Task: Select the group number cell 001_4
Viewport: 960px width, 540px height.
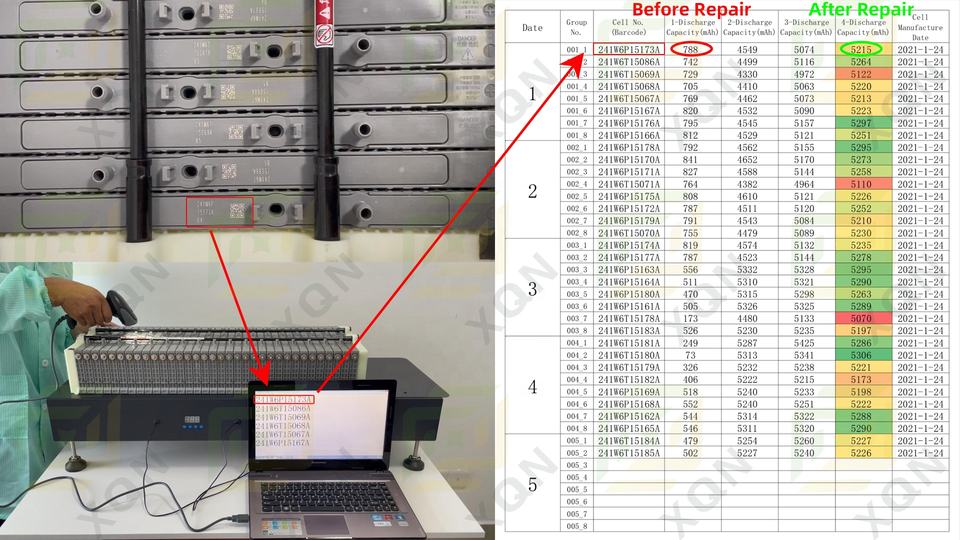Action: pos(576,86)
